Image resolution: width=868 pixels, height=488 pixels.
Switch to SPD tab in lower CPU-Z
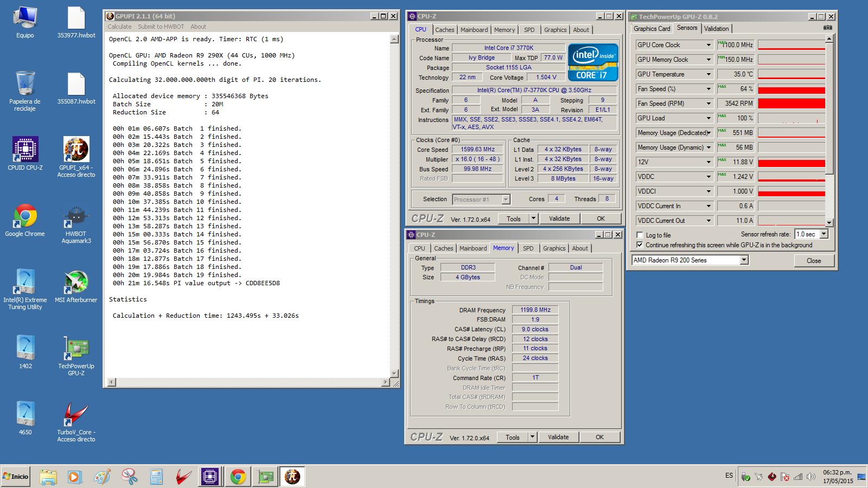pyautogui.click(x=528, y=248)
